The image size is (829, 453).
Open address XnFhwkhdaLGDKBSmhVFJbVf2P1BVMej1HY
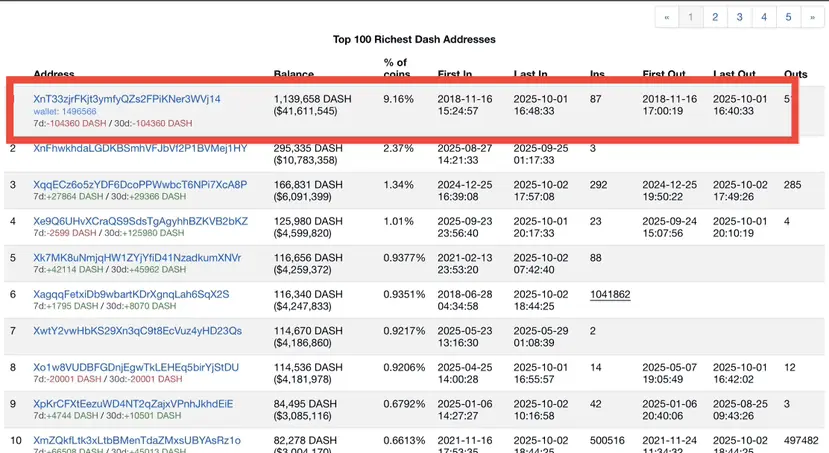point(140,148)
